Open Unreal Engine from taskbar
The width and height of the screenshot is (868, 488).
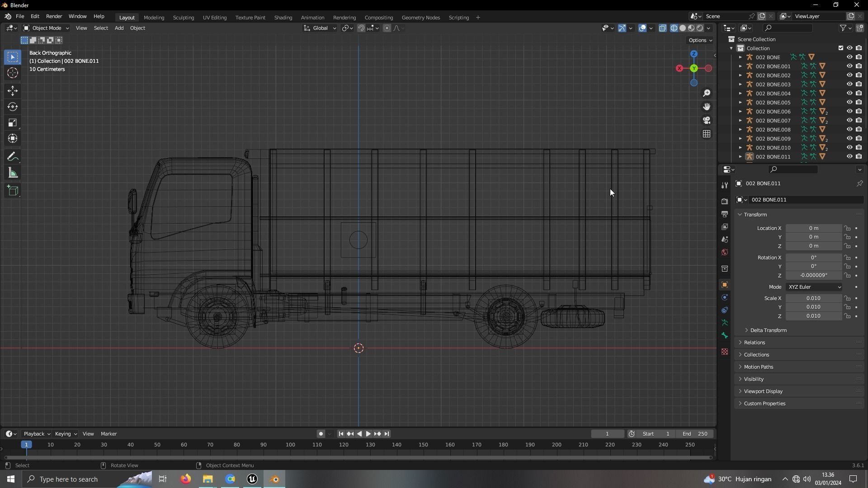tap(252, 479)
